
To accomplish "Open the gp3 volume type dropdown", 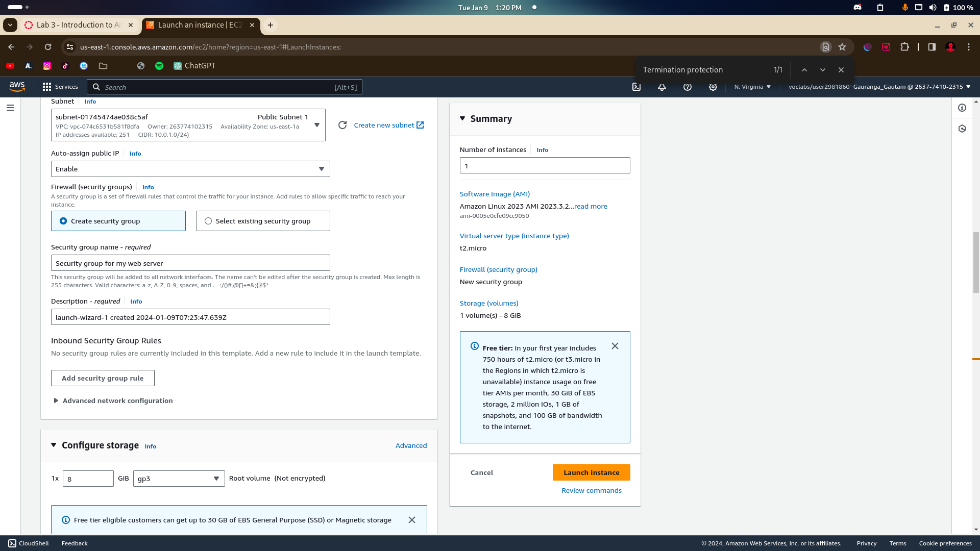I will [x=179, y=479].
